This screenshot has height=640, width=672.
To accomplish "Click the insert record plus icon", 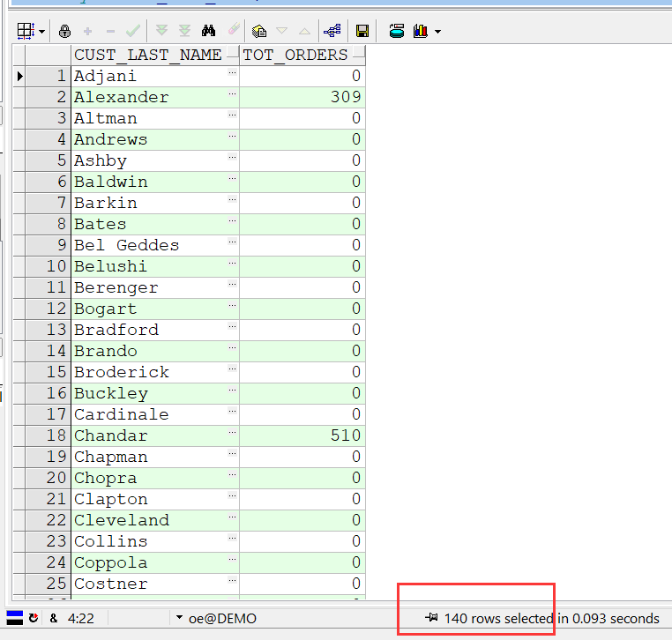I will [88, 31].
